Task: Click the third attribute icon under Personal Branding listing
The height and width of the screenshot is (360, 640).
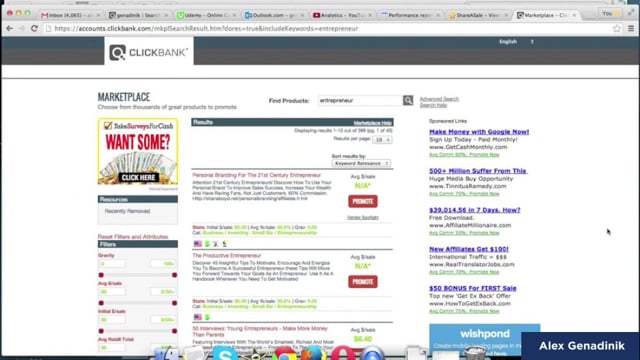Action: (216, 244)
